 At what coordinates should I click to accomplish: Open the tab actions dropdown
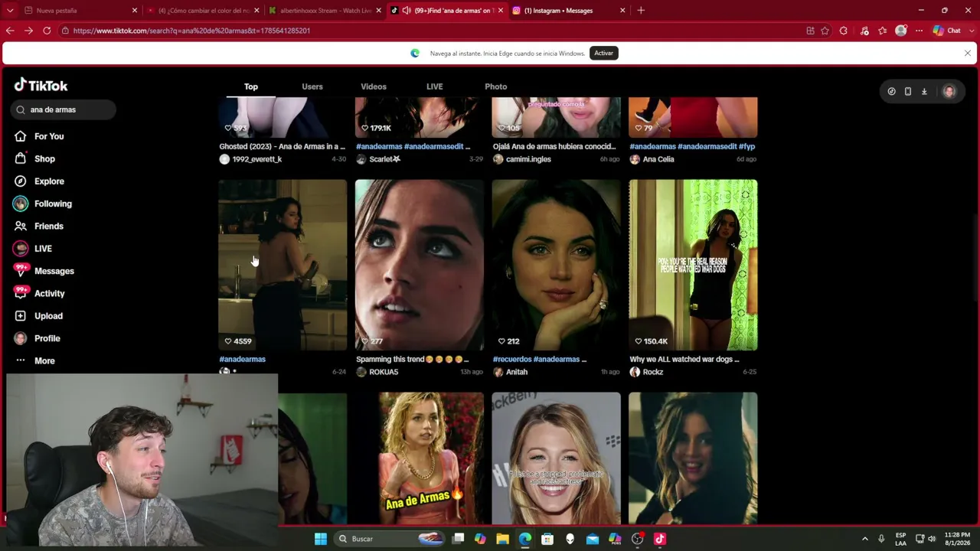point(10,11)
